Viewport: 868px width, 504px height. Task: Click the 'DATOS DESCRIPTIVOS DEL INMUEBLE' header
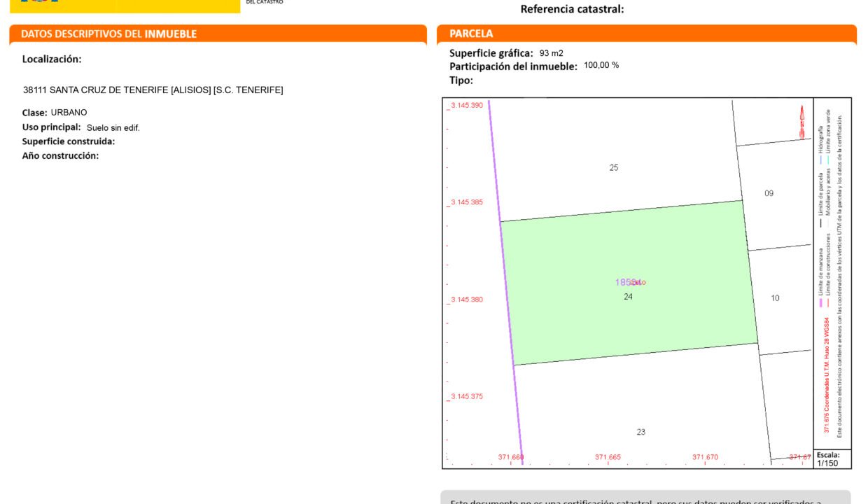point(108,34)
